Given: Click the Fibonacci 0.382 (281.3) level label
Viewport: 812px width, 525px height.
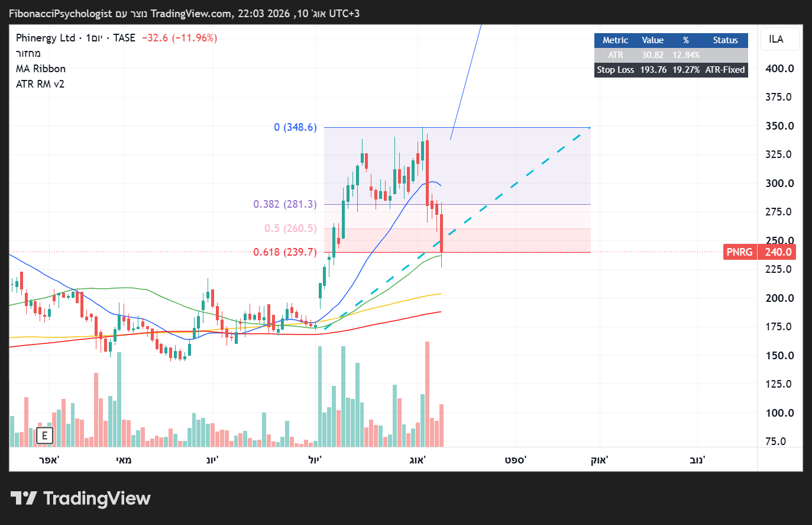Looking at the screenshot, I should [x=285, y=204].
